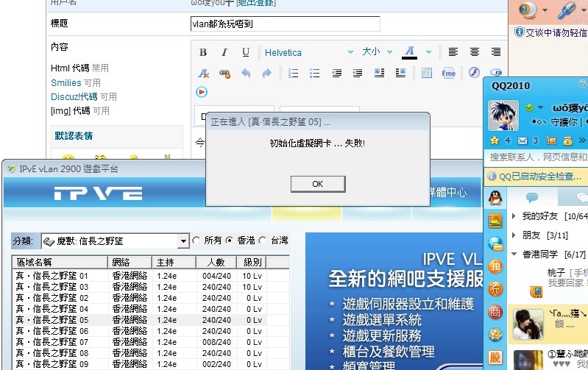Open the Smilies link
Image resolution: width=588 pixels, height=370 pixels.
pyautogui.click(x=66, y=83)
